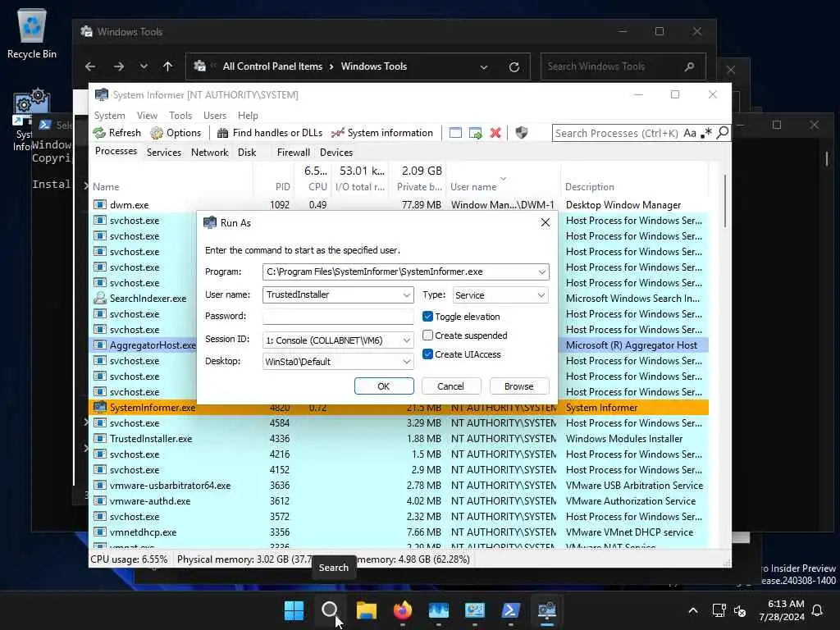Switch to the Firewall tab
Screen dimensions: 840x630
tap(293, 152)
